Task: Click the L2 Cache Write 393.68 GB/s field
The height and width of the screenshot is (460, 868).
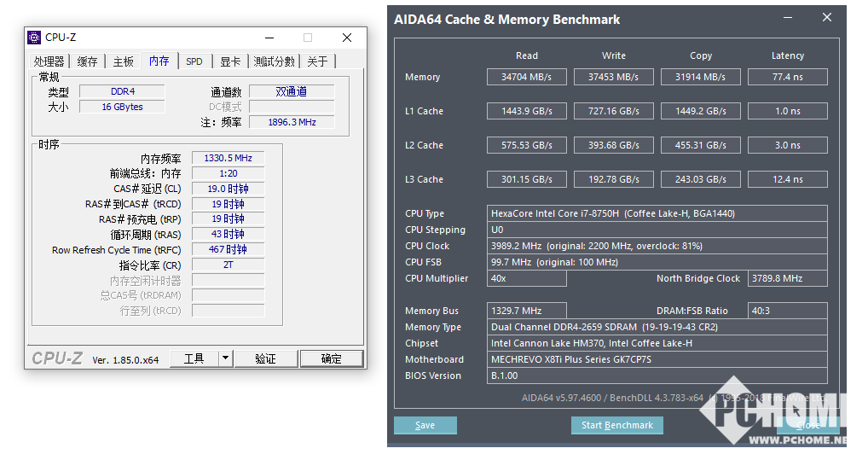Action: point(613,145)
